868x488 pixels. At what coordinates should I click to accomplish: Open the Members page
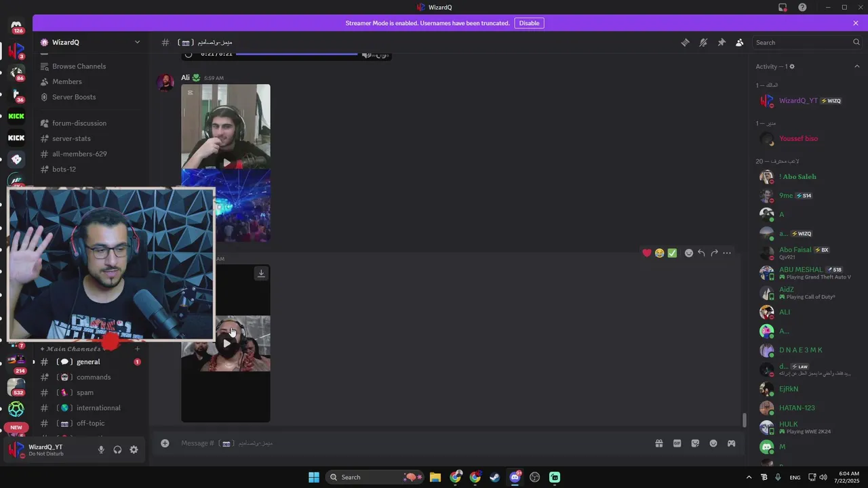[x=66, y=81]
